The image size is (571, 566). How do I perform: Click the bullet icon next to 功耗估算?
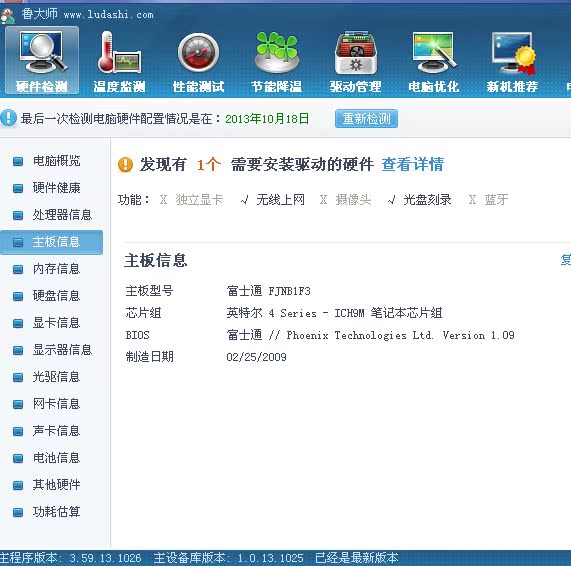18,512
